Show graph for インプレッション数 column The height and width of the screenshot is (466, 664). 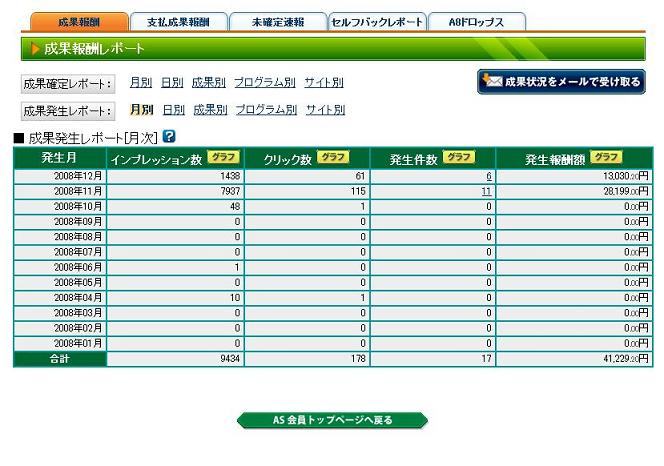point(223,157)
